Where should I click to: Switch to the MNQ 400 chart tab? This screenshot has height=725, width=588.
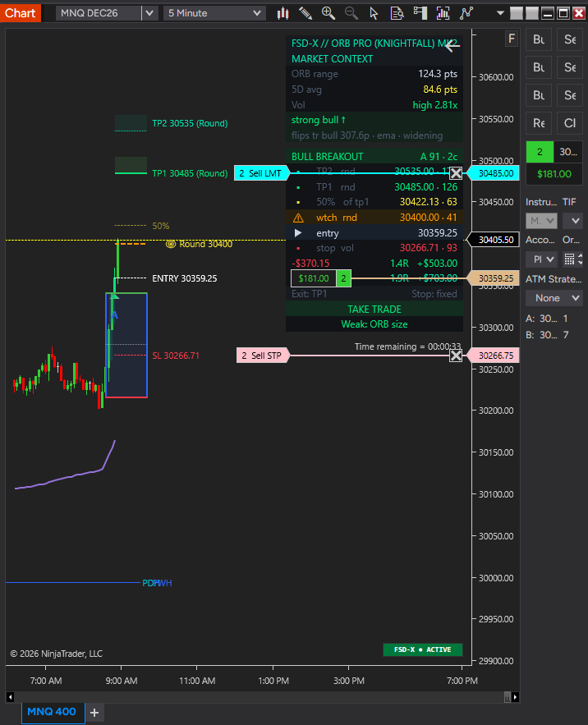tap(52, 712)
